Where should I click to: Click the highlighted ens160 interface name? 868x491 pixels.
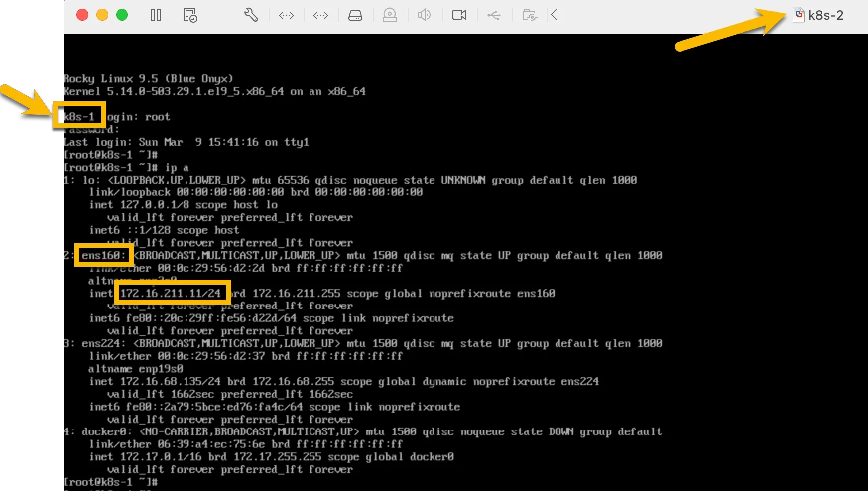coord(103,255)
